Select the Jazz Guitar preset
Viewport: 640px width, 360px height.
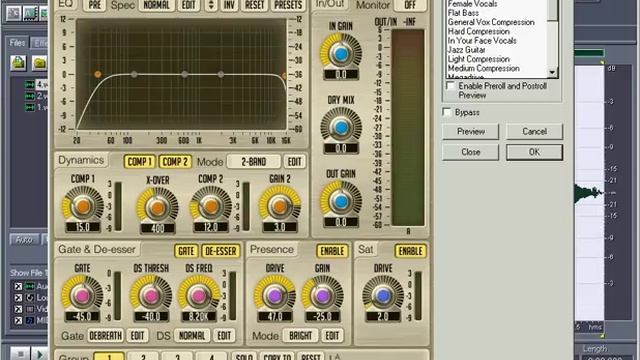pyautogui.click(x=467, y=50)
